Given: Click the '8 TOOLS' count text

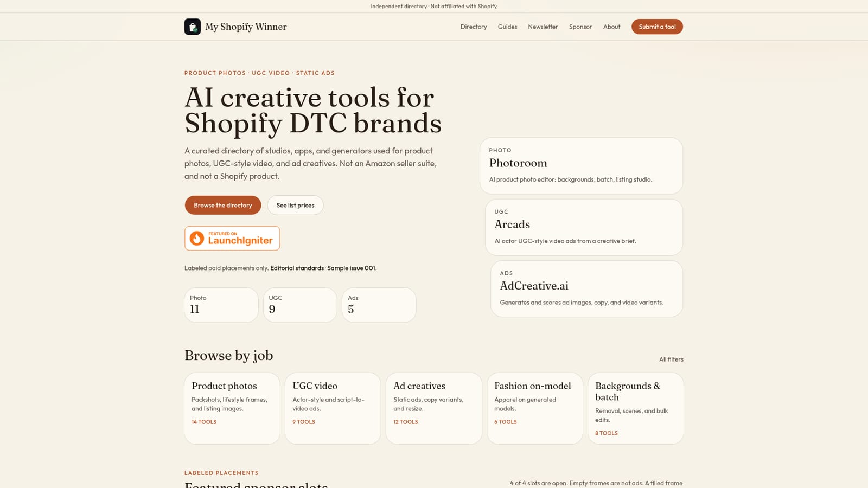Looking at the screenshot, I should tap(607, 433).
